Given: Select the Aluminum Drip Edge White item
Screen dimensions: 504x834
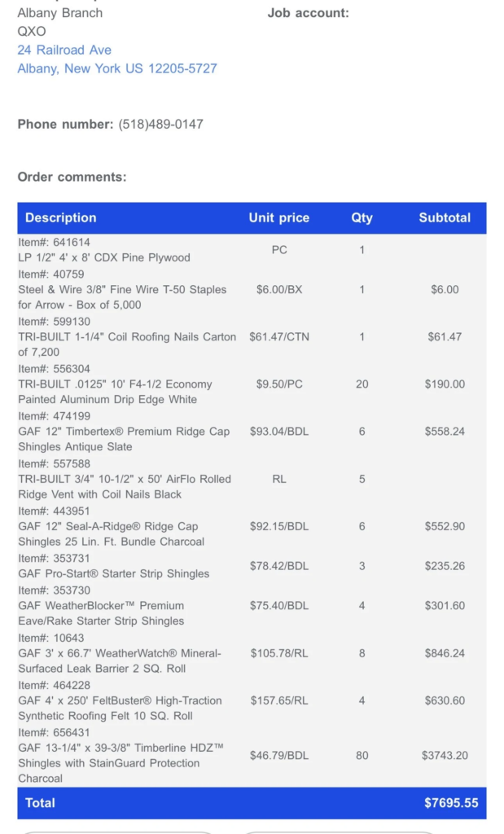Looking at the screenshot, I should (x=115, y=391).
